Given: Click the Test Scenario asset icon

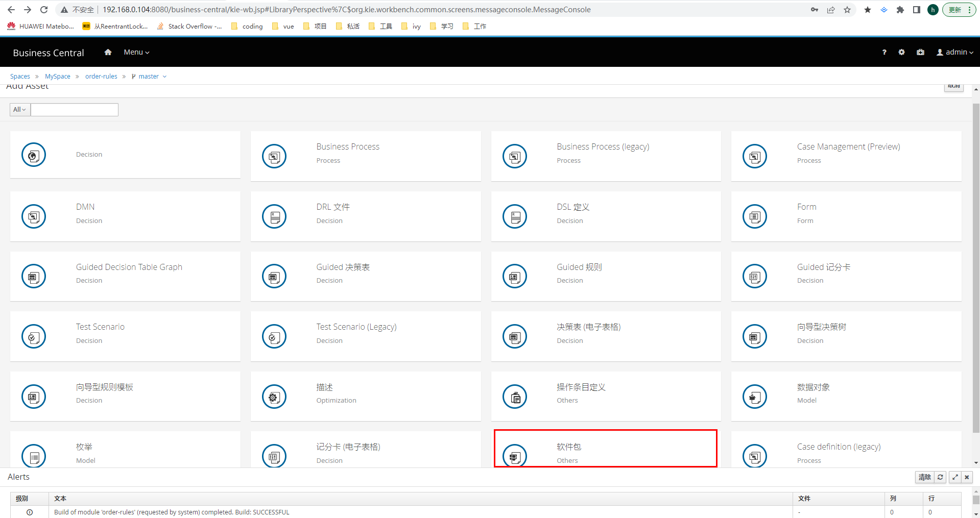Looking at the screenshot, I should (x=34, y=336).
